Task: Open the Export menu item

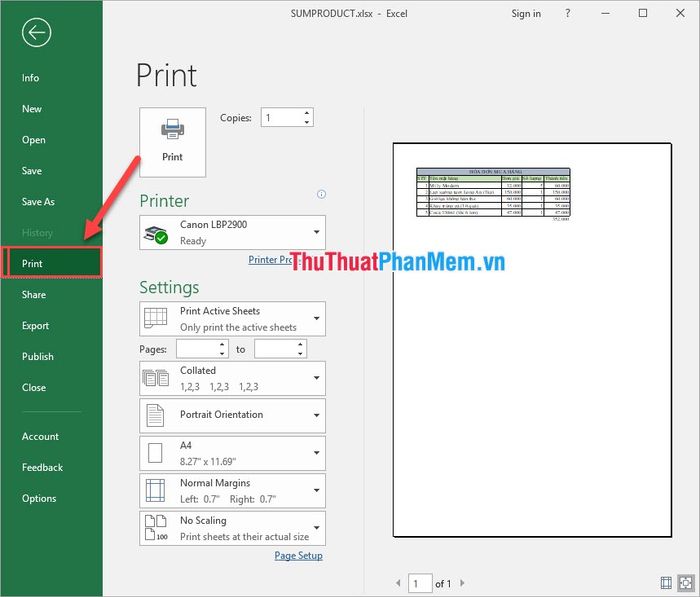Action: pyautogui.click(x=35, y=326)
